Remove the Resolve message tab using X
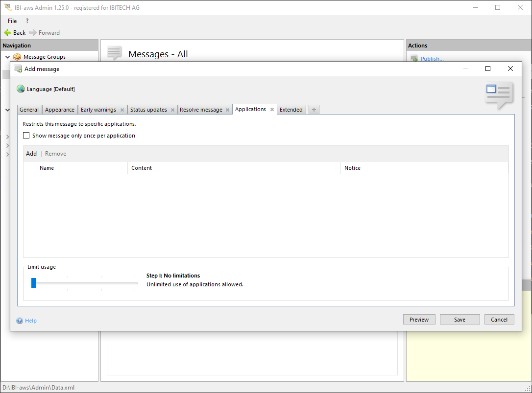 click(x=227, y=110)
